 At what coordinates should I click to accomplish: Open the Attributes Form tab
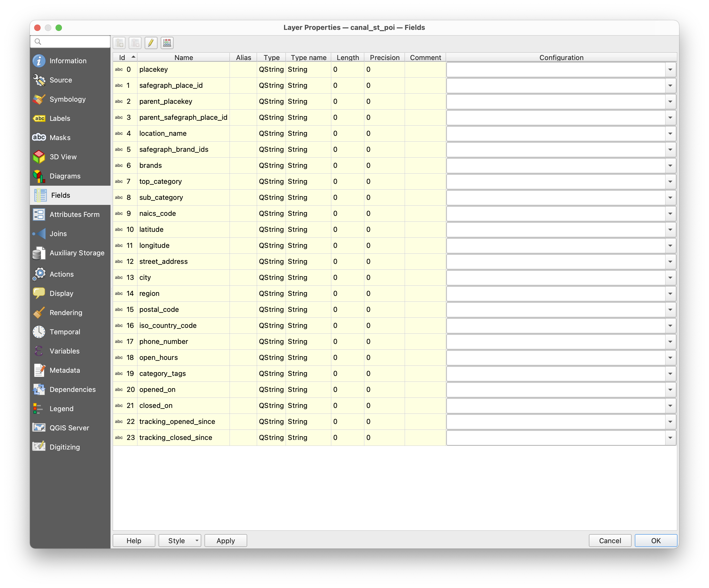(x=74, y=214)
